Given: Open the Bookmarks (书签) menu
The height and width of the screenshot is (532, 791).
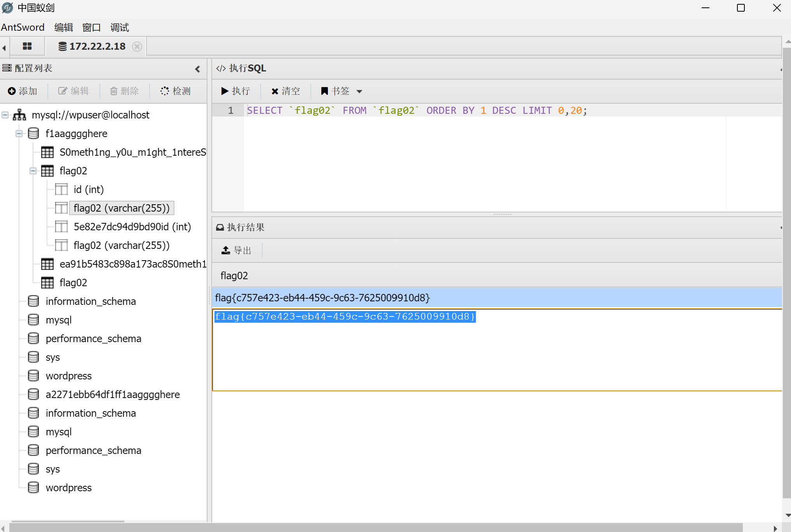Looking at the screenshot, I should tap(335, 91).
